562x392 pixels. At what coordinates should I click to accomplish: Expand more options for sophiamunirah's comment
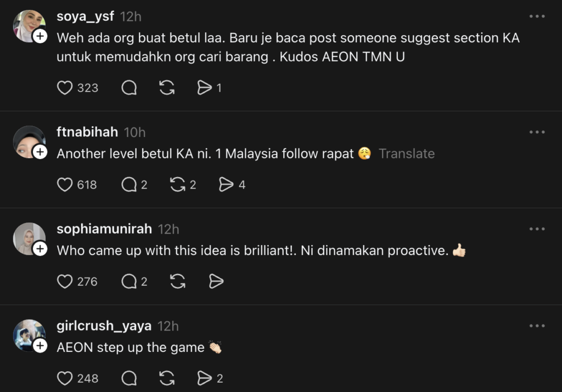coord(537,229)
